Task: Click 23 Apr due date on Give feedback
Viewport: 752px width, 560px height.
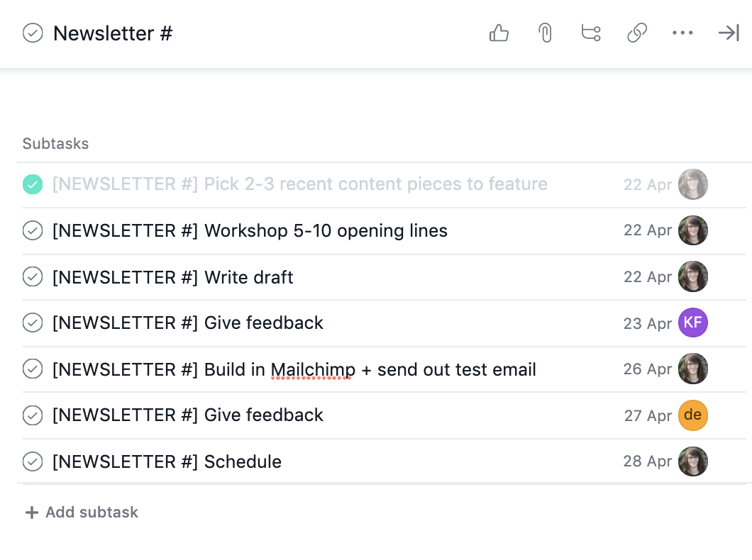Action: pos(647,323)
